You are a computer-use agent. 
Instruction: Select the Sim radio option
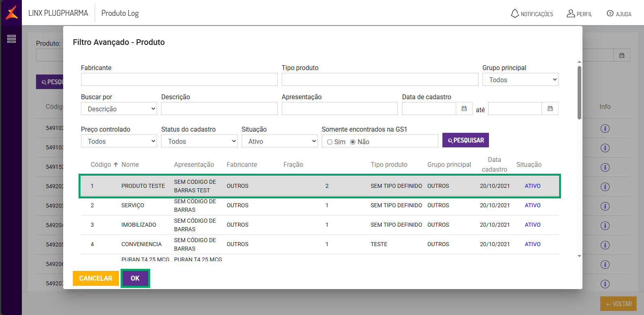(x=330, y=142)
